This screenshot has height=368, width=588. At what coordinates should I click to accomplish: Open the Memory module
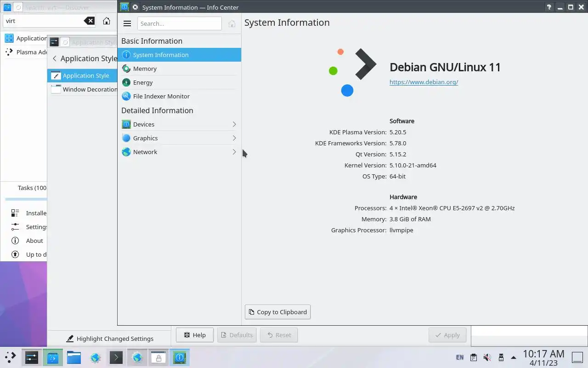179,69
